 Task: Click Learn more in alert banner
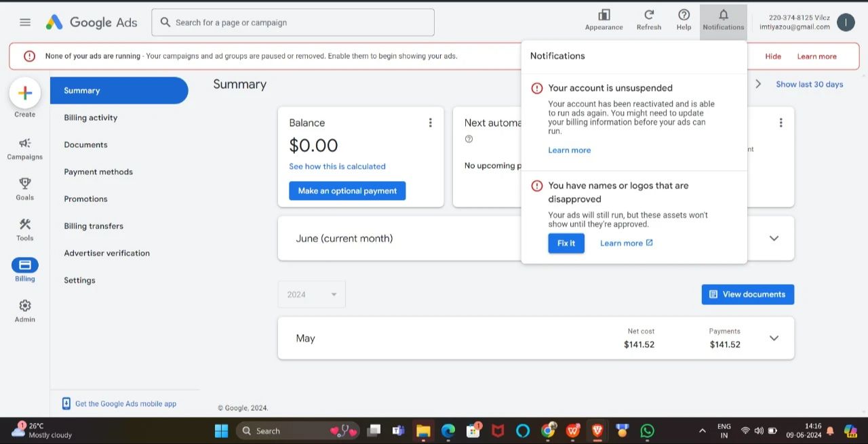(816, 56)
